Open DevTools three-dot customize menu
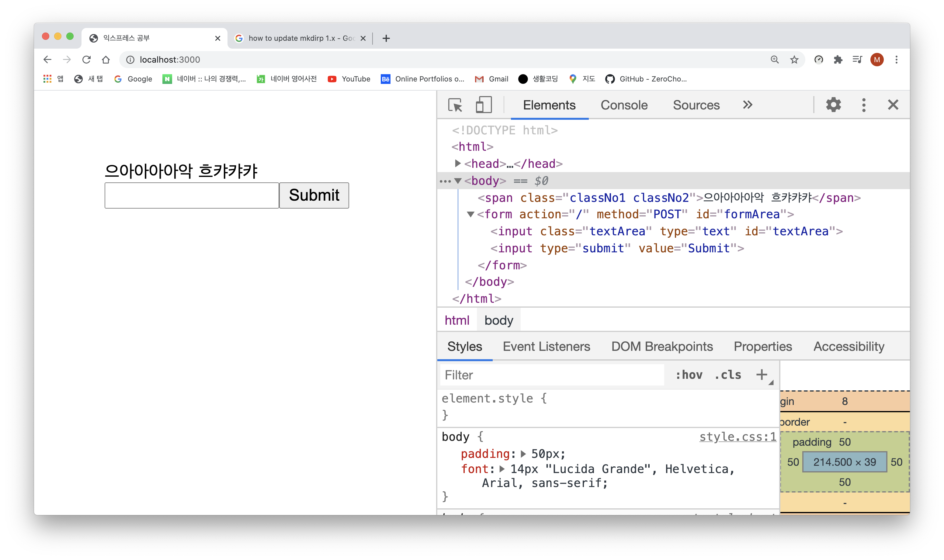This screenshot has width=944, height=560. 864,105
